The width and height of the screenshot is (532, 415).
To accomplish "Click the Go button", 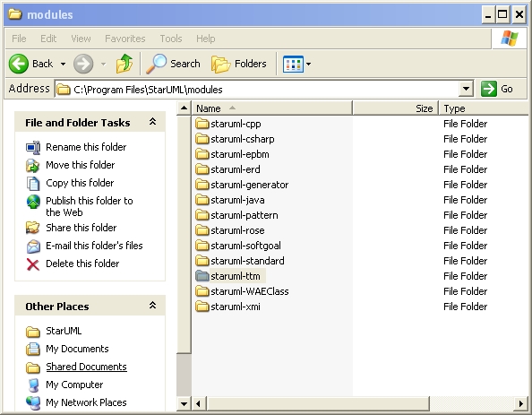I will point(497,89).
